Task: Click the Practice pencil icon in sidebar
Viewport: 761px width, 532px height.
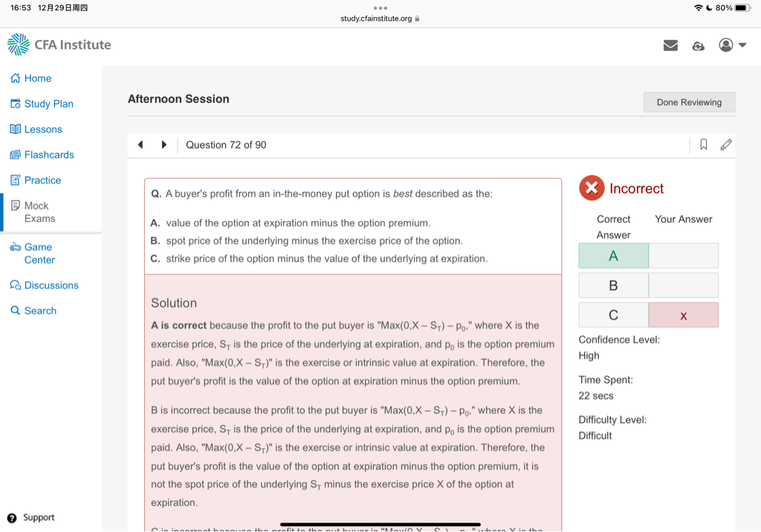Action: 15,180
